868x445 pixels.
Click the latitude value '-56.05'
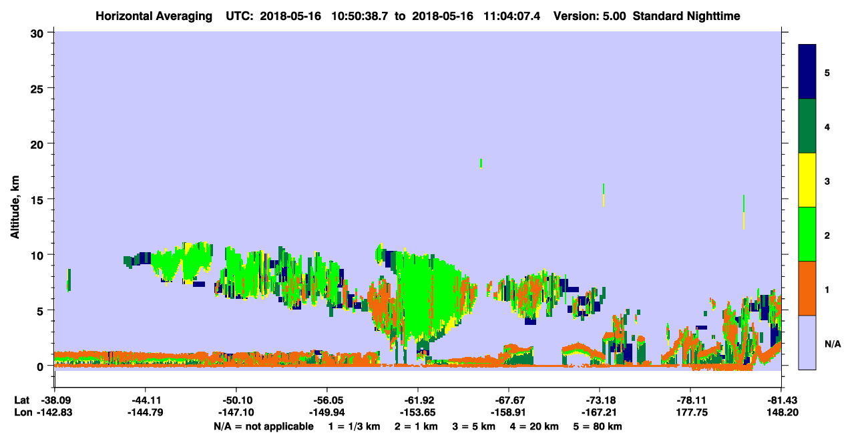point(327,400)
